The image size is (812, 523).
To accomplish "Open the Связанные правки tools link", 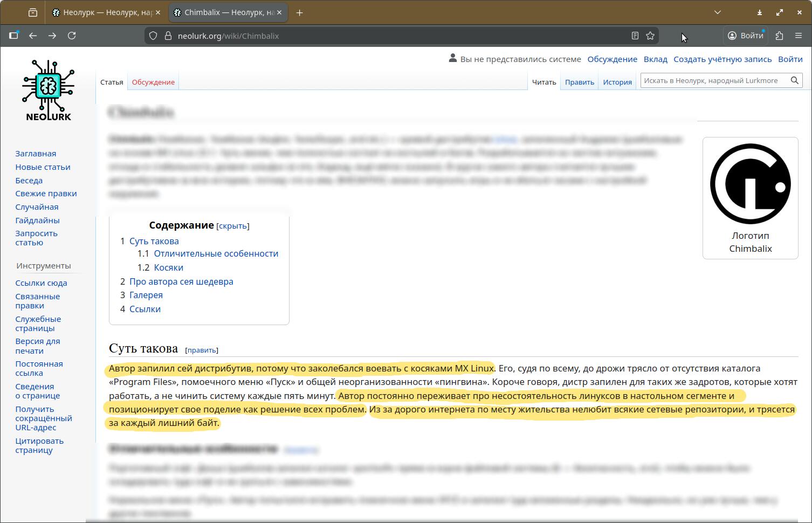I will click(37, 301).
